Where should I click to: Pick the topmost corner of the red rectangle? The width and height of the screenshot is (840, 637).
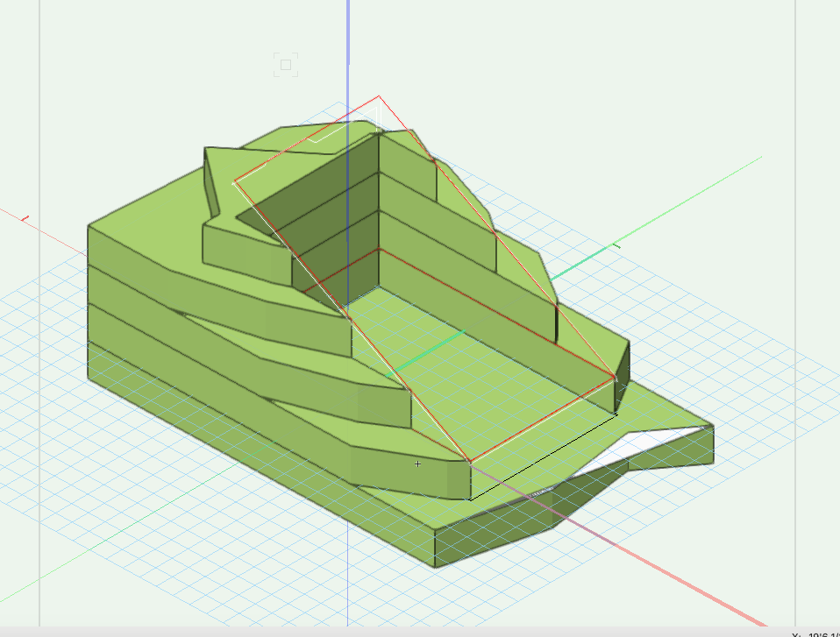(379, 96)
